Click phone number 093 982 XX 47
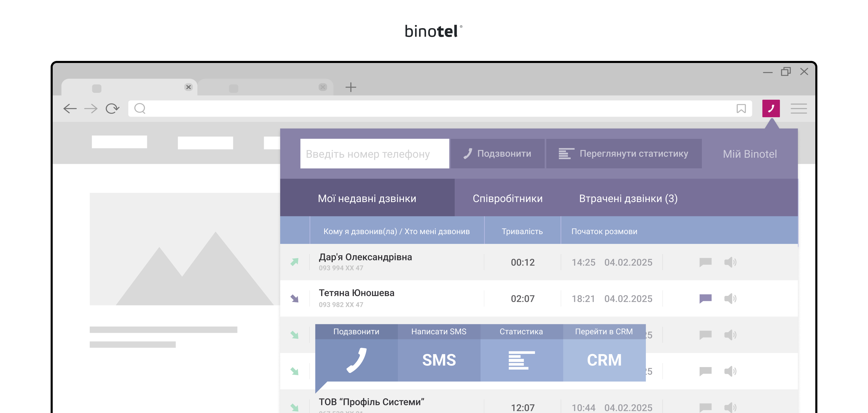 coord(341,304)
